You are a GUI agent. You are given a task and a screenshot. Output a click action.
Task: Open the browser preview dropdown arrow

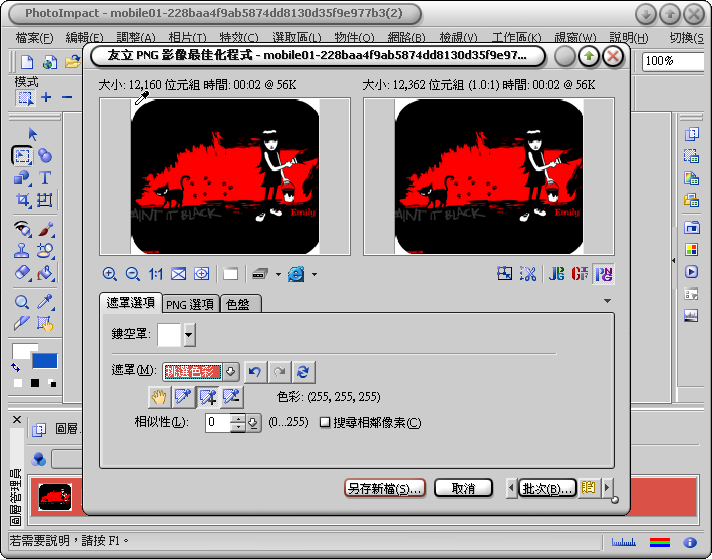tap(314, 274)
